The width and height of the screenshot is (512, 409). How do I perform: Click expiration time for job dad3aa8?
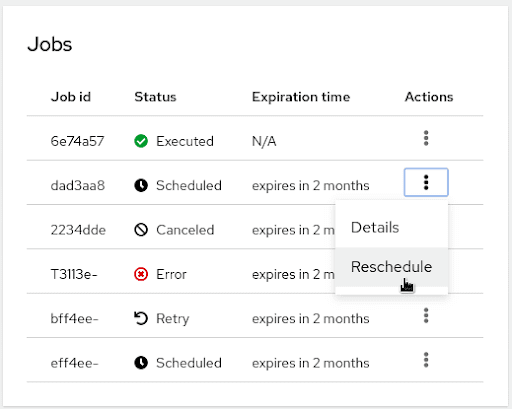pyautogui.click(x=311, y=185)
